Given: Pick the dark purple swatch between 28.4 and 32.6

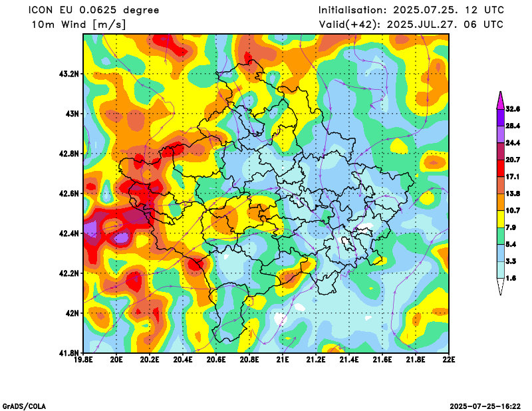Looking at the screenshot, I should tap(501, 118).
